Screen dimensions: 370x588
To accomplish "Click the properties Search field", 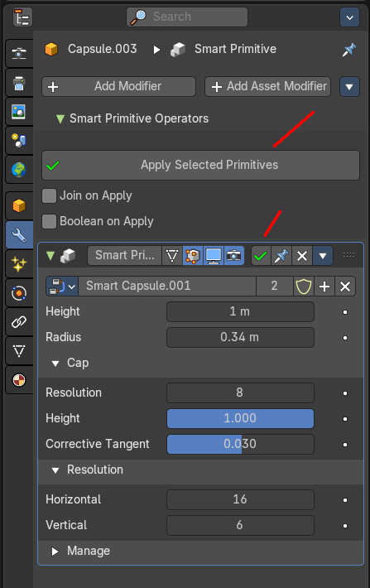I will tap(187, 17).
